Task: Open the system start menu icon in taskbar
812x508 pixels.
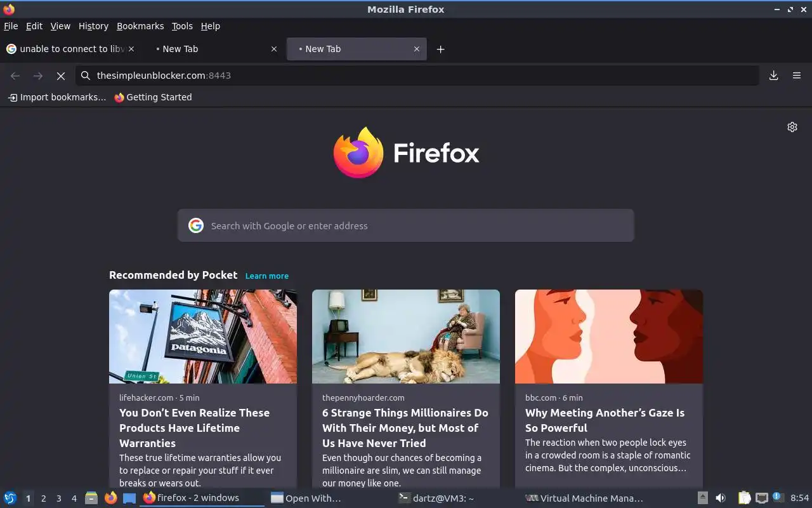Action: coord(10,498)
